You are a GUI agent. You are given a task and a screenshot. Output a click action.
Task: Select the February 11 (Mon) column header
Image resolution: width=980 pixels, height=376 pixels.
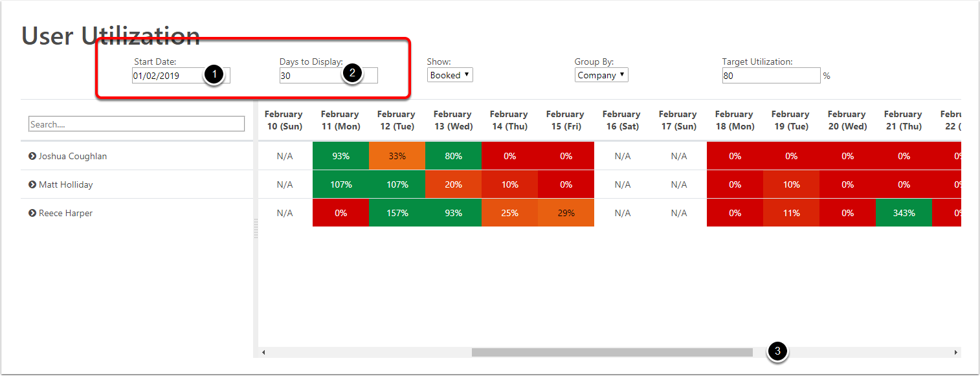(x=340, y=120)
